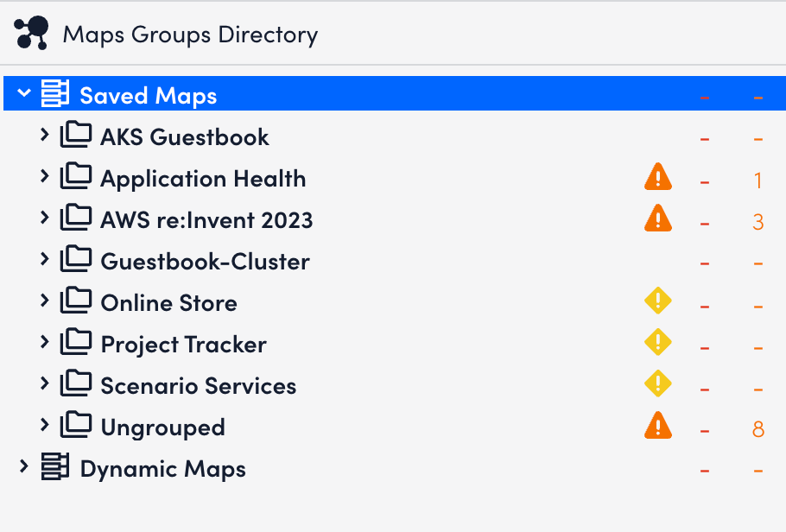Screen dimensions: 786x532
Task: Click the Maps Groups Directory network icon
Action: 31,33
